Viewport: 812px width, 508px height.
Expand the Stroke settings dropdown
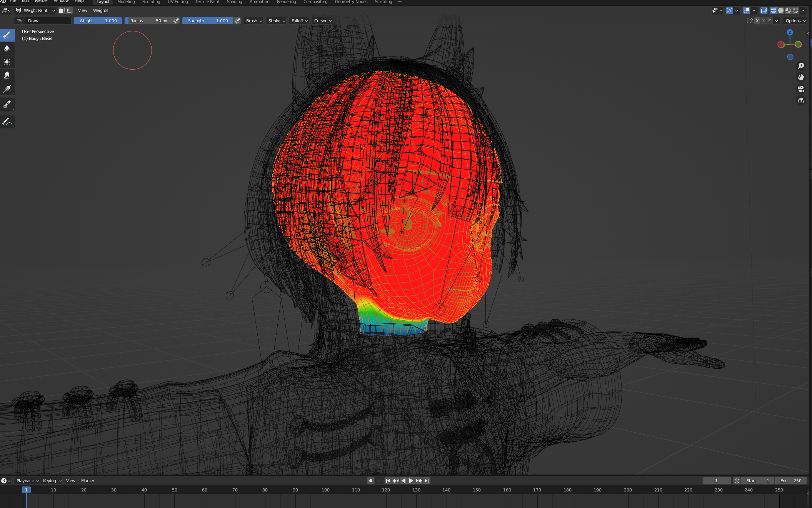[277, 21]
